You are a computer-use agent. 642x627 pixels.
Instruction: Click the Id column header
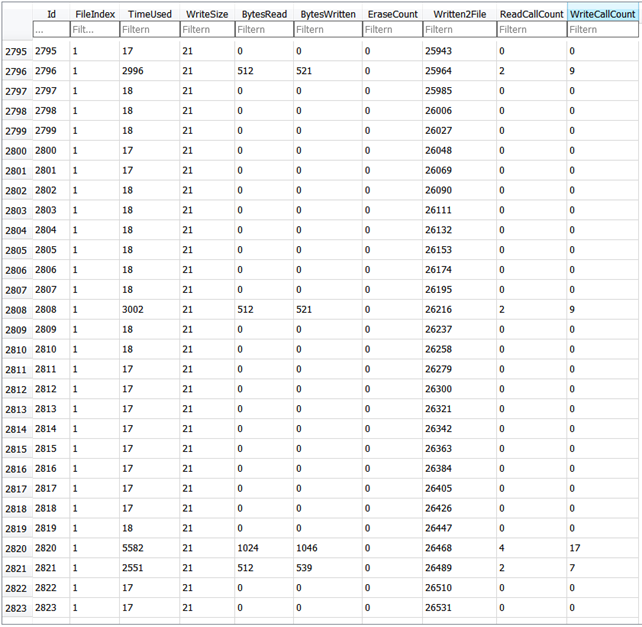click(51, 14)
